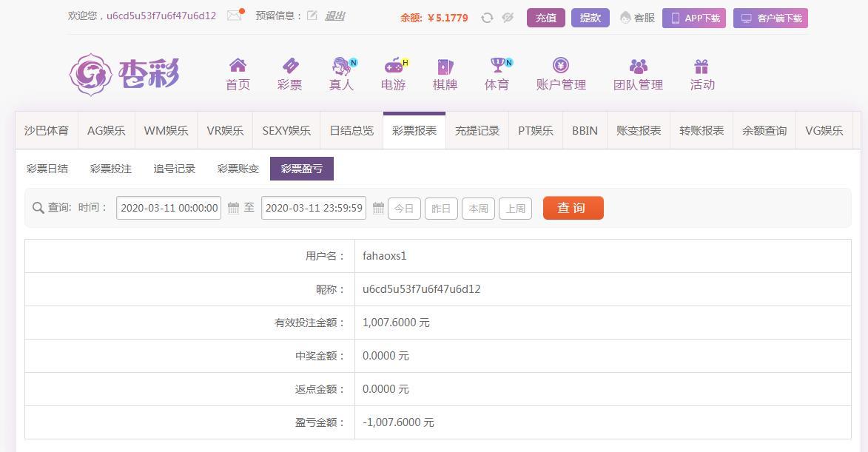Open 追号记录 sub-tab
The height and width of the screenshot is (452, 868).
tap(175, 169)
